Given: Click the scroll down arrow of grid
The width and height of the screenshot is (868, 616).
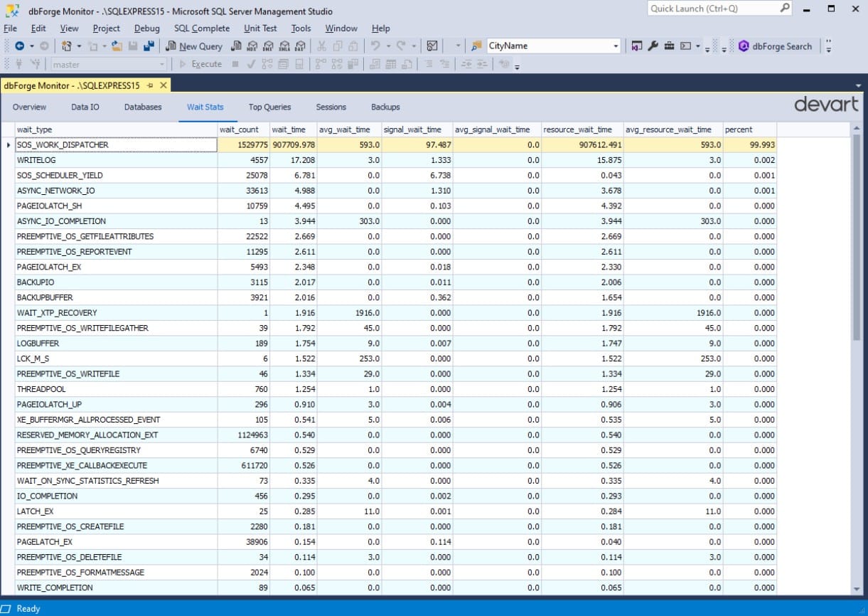Looking at the screenshot, I should 857,589.
